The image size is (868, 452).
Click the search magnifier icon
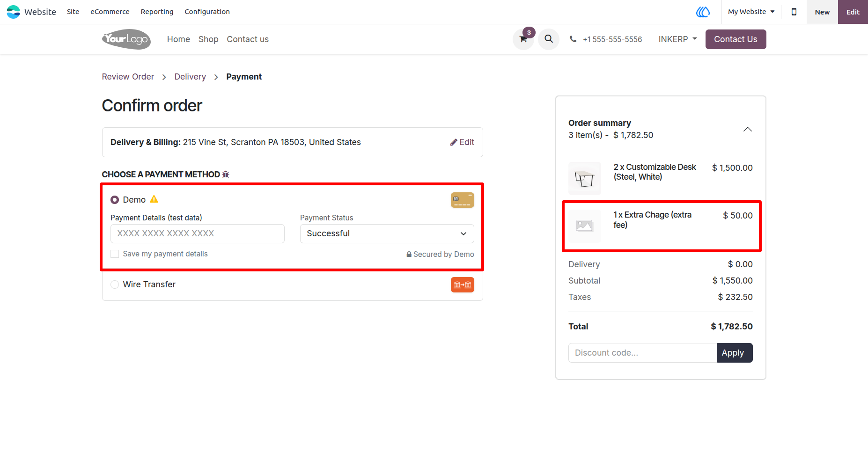tap(549, 39)
